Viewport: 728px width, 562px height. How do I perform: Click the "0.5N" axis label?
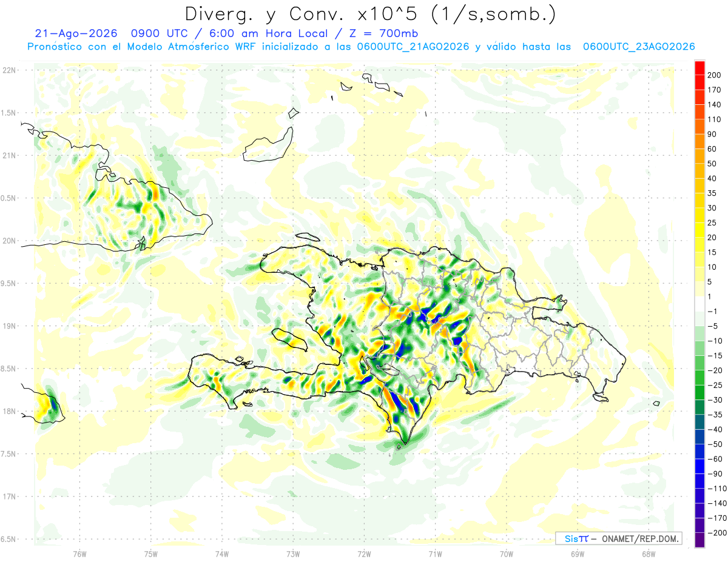9,198
